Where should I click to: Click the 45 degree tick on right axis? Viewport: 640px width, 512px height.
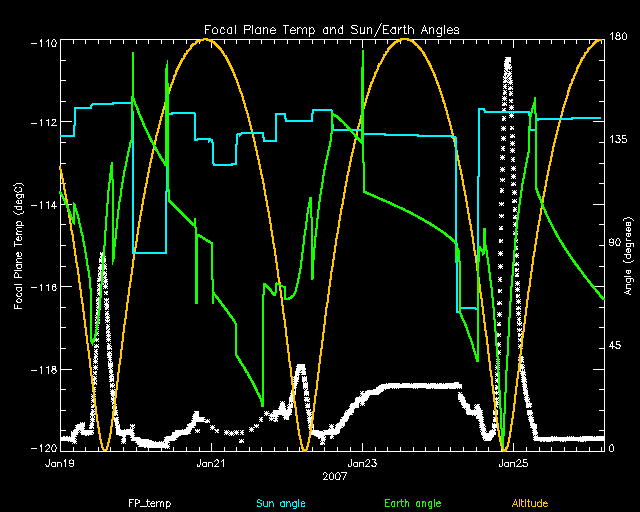[x=614, y=346]
